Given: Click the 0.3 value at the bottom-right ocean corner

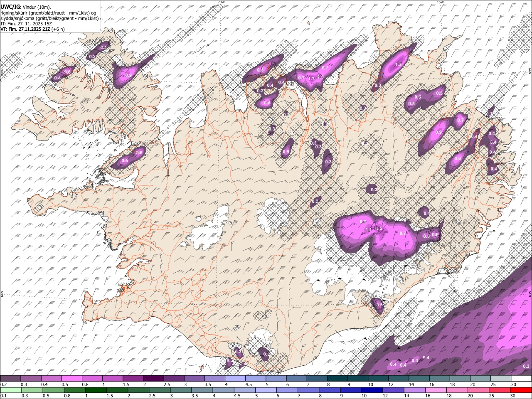Looking at the screenshot, I should click(x=526, y=366).
